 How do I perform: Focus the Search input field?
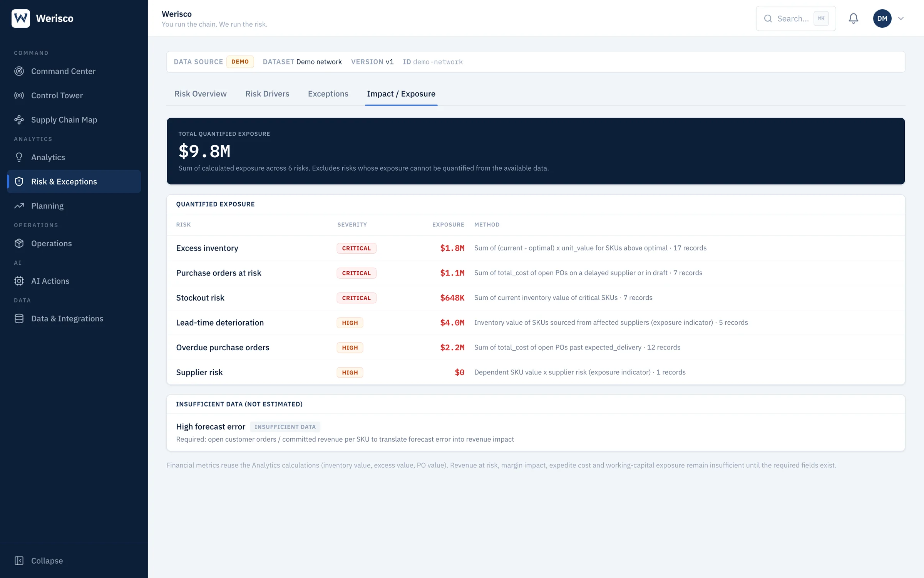click(x=796, y=18)
